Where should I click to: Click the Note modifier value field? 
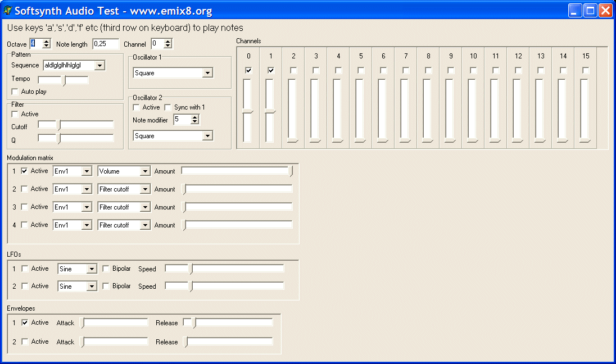(182, 120)
